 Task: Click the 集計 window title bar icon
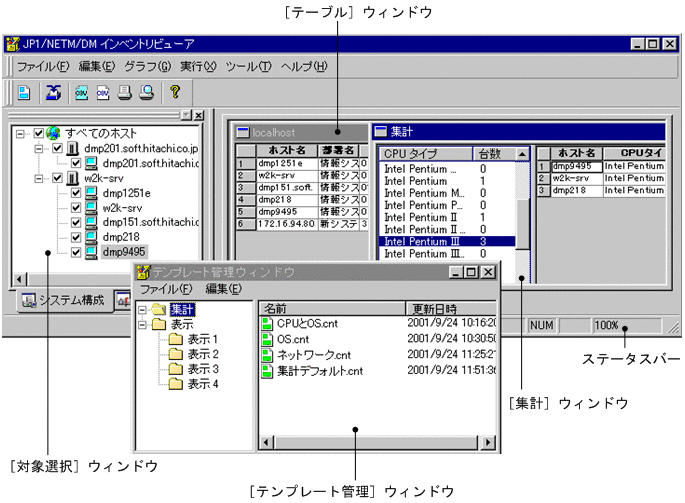381,131
